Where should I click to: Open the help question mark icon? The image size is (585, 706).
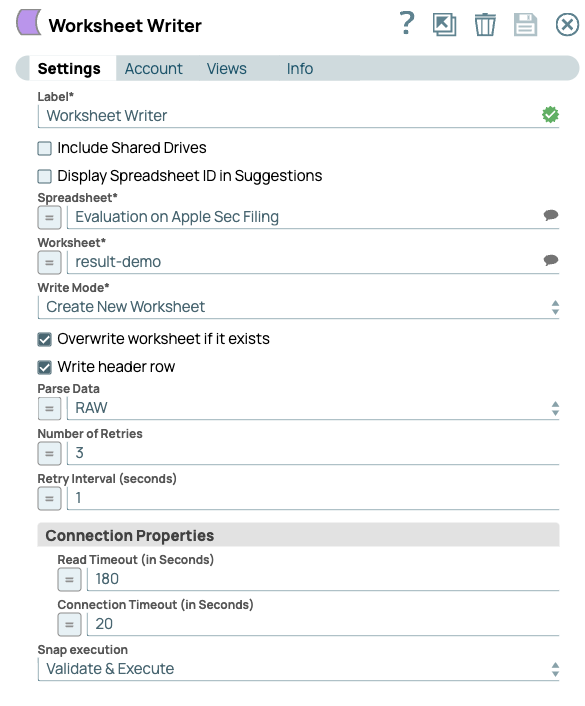tap(407, 23)
